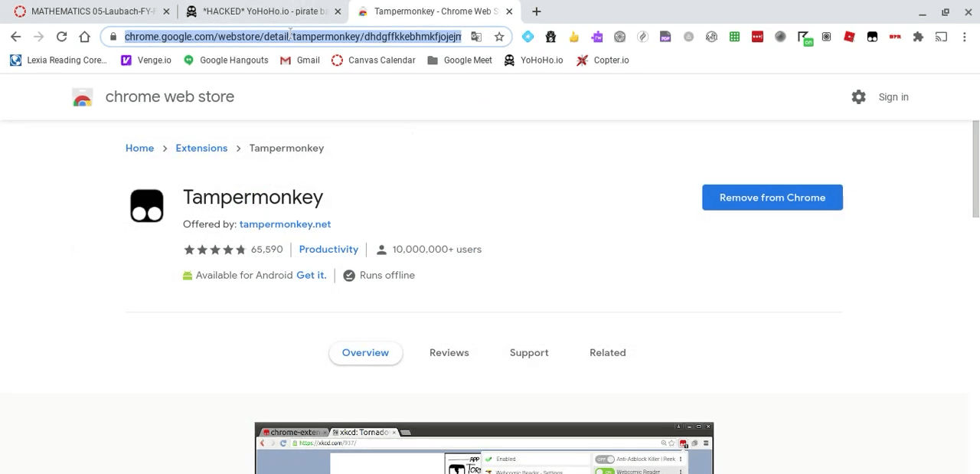This screenshot has height=474, width=980.
Task: Go back to the previous page
Action: click(x=15, y=37)
